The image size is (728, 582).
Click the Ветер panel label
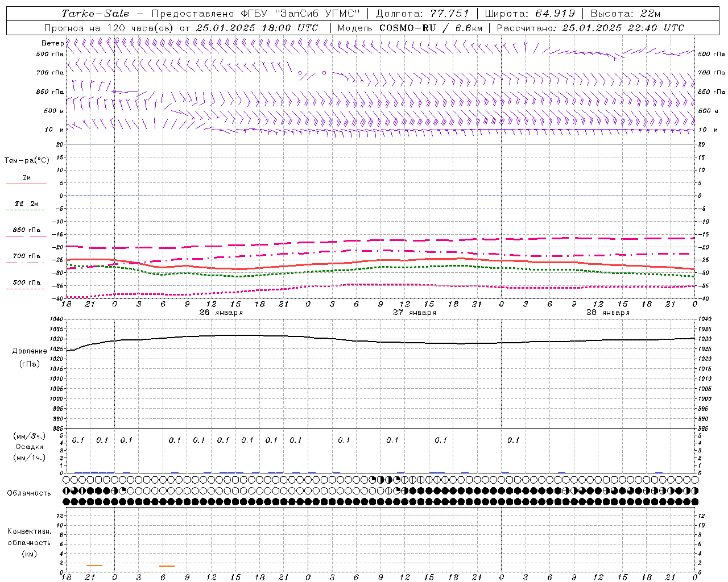[52, 43]
